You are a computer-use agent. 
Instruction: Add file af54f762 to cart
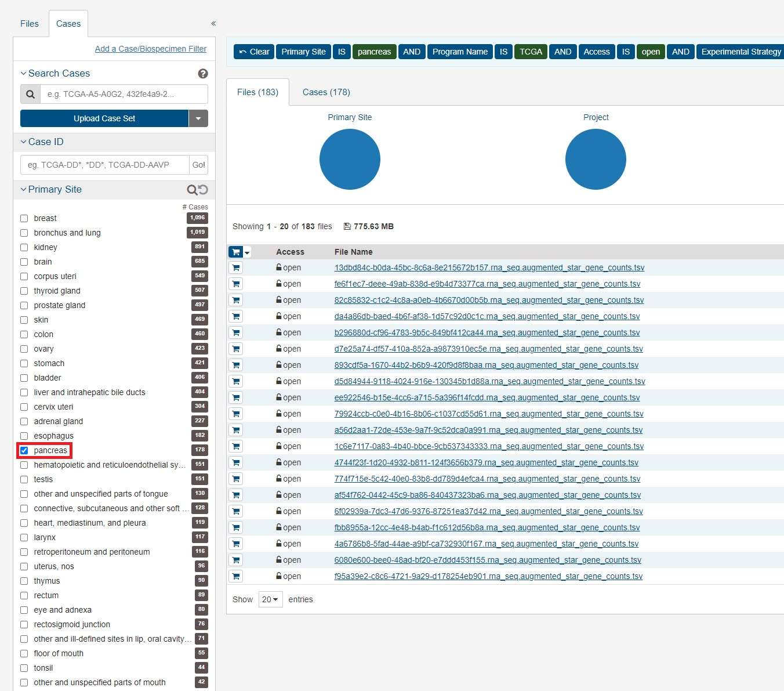tap(235, 495)
